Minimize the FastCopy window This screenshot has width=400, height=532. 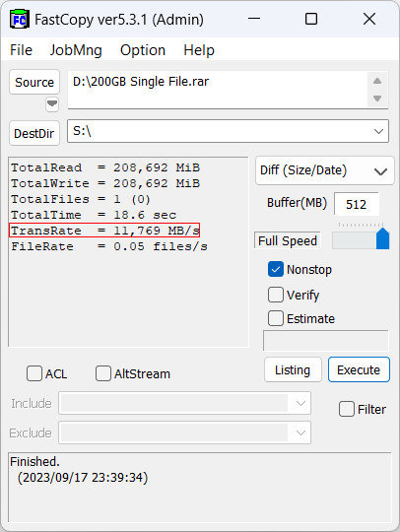[x=254, y=19]
